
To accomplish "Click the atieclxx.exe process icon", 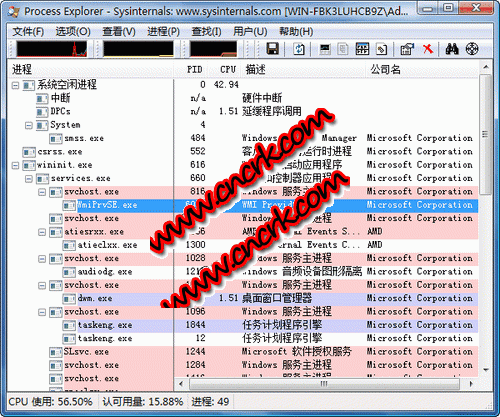I will pyautogui.click(x=69, y=245).
